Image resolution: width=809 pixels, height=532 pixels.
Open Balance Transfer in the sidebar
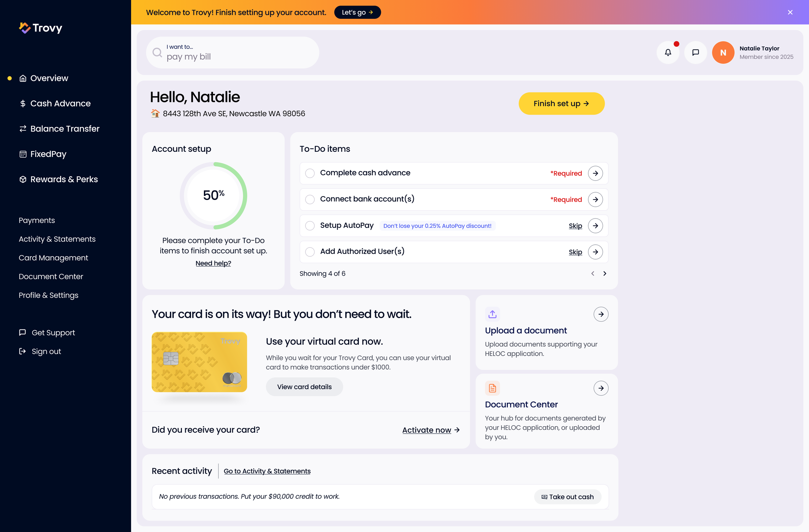tap(59, 128)
